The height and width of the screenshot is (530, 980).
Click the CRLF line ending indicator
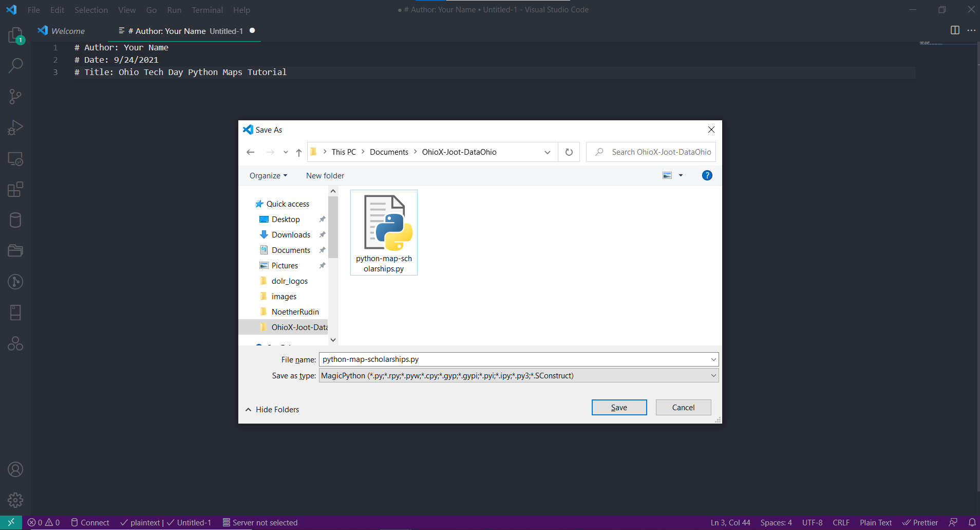(x=841, y=522)
